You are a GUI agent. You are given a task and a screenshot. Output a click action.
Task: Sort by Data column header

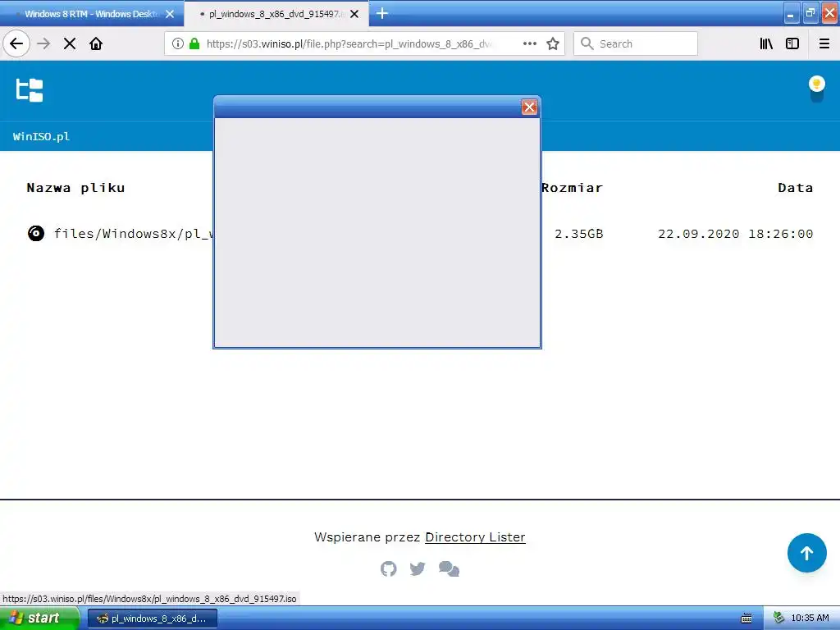[796, 188]
